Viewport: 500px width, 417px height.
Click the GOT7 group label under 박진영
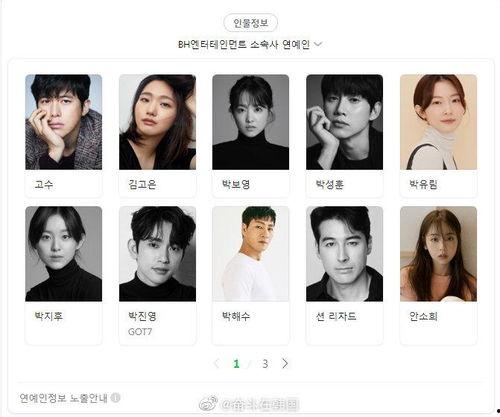[x=140, y=332]
